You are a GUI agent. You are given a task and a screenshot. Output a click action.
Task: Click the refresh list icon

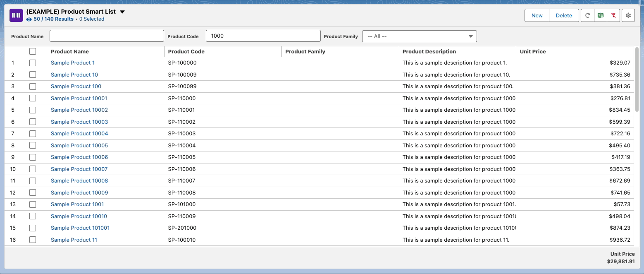[587, 15]
